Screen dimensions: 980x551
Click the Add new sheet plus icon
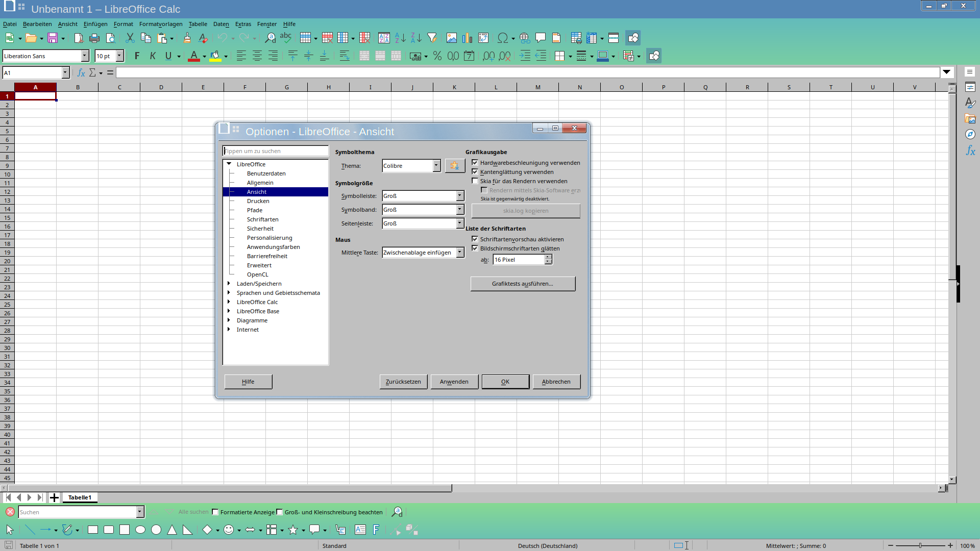click(x=54, y=497)
